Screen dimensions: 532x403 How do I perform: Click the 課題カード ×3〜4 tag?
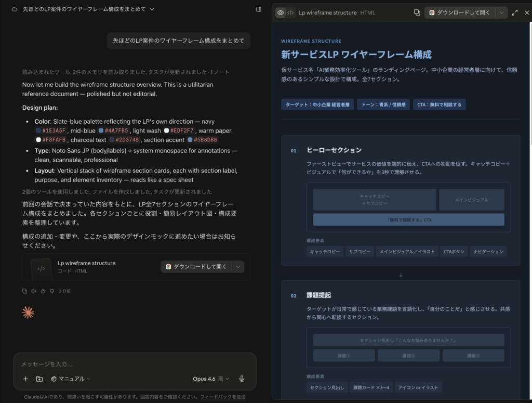click(x=371, y=387)
